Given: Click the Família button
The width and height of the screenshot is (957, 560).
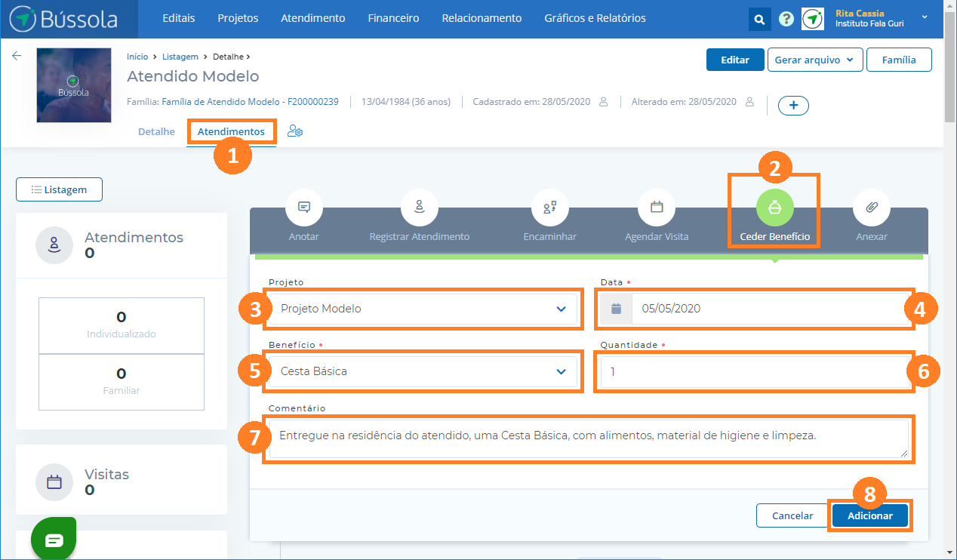Looking at the screenshot, I should point(899,60).
